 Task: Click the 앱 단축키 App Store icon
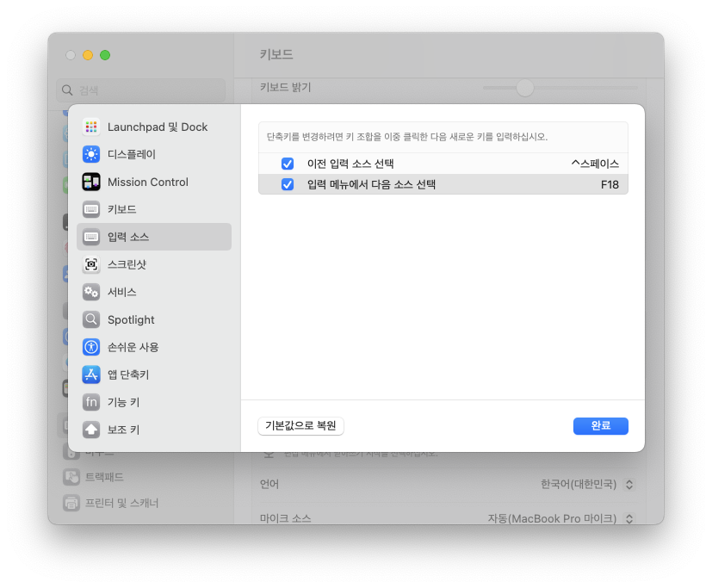pos(91,374)
